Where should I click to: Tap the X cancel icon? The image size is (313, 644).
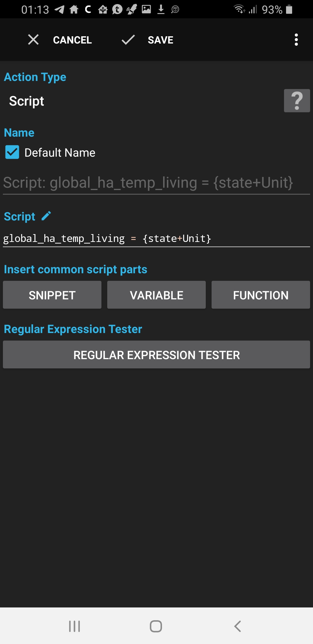(x=33, y=39)
